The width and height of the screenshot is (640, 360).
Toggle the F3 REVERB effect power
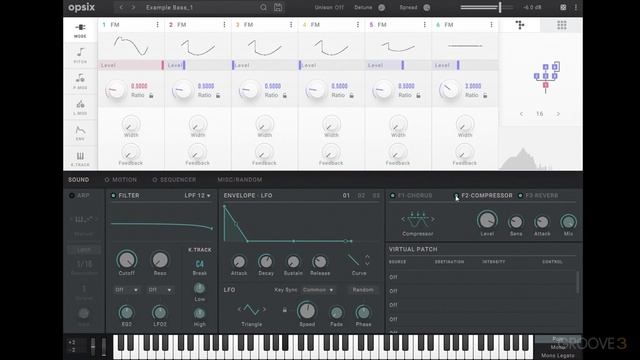(x=520, y=196)
